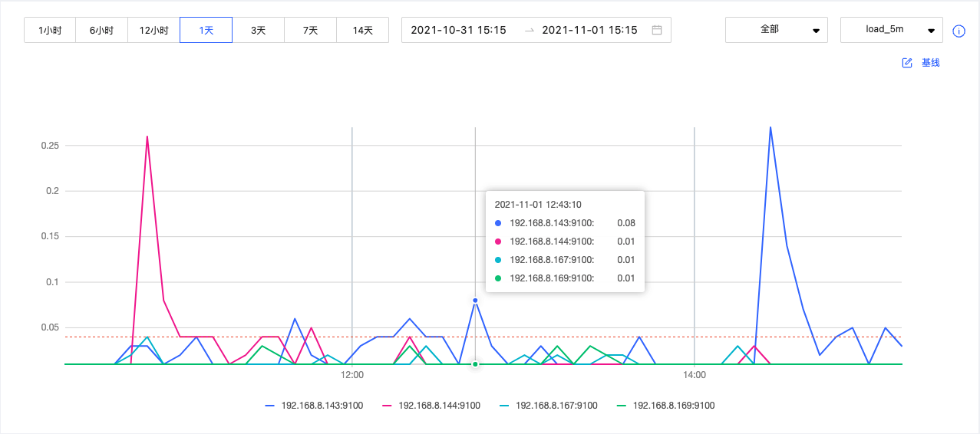Click the baseline edit pencil icon
980x434 pixels.
907,63
